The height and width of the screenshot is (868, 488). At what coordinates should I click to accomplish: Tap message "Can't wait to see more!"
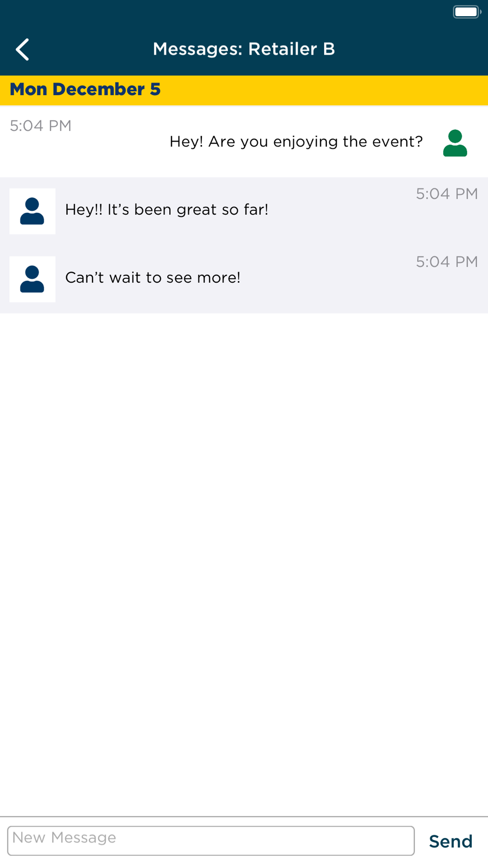(x=153, y=278)
